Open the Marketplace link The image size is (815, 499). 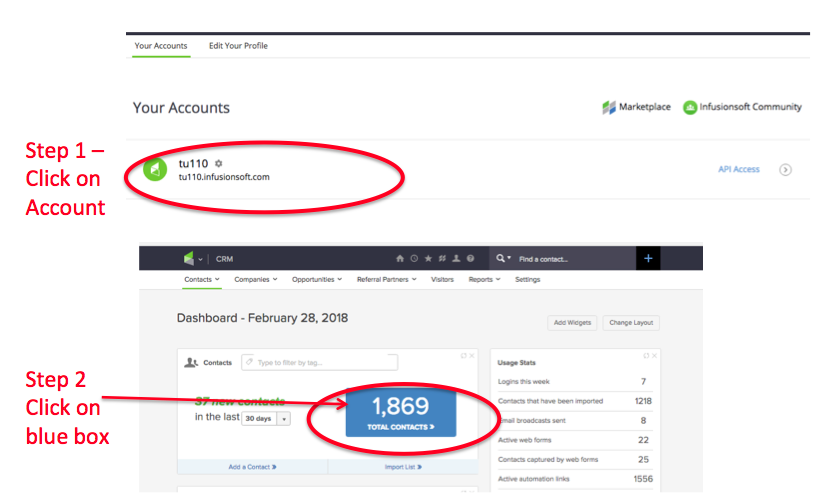pos(645,107)
